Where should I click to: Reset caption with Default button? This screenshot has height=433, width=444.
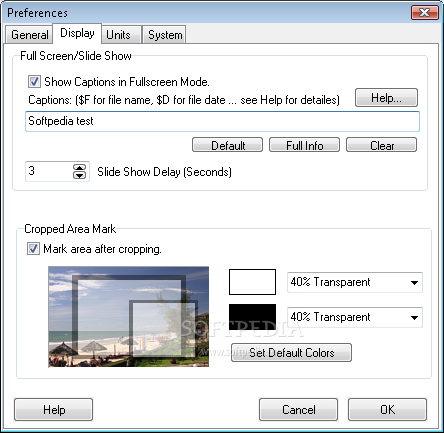pos(227,145)
